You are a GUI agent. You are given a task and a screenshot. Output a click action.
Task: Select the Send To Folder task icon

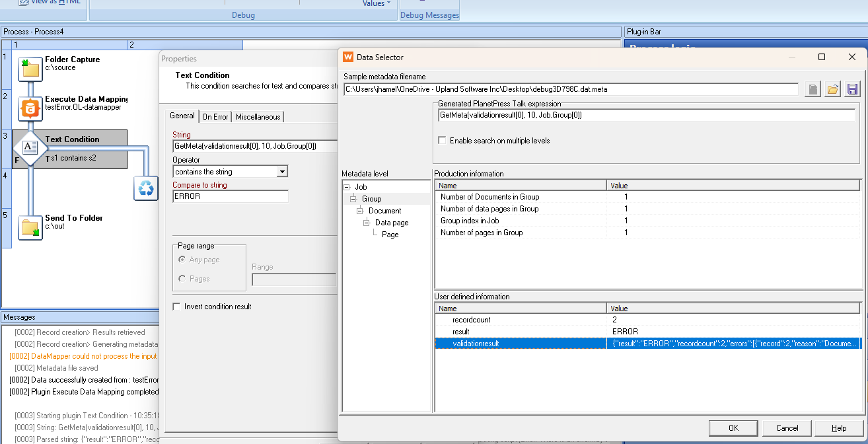30,227
